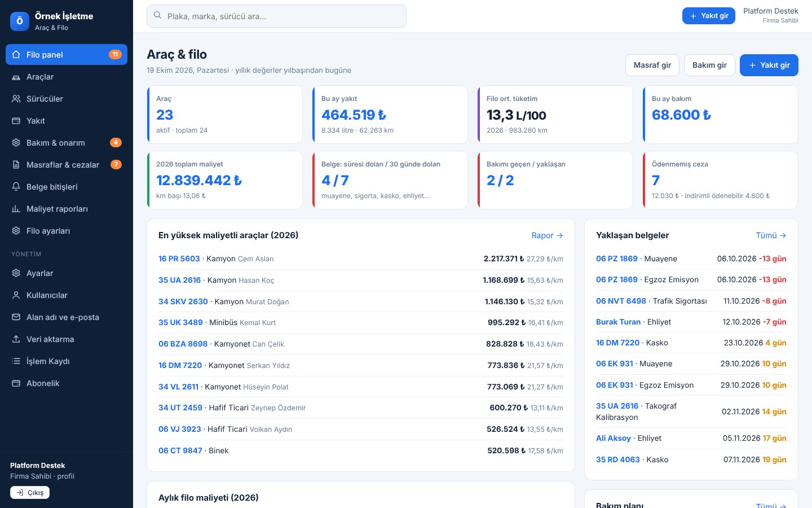Click the search magnifier icon
This screenshot has width=812, height=508.
[158, 16]
